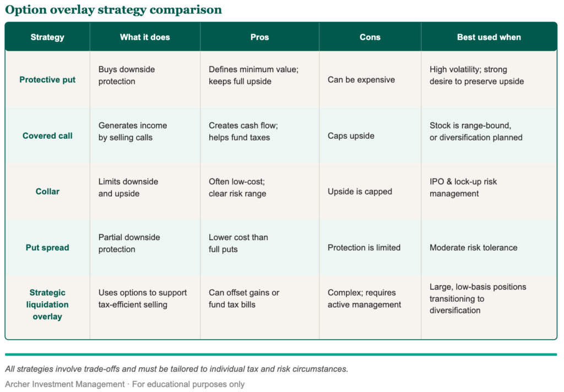
Task: Click the title "Option overlay strategy comparison"
Action: 113,10
